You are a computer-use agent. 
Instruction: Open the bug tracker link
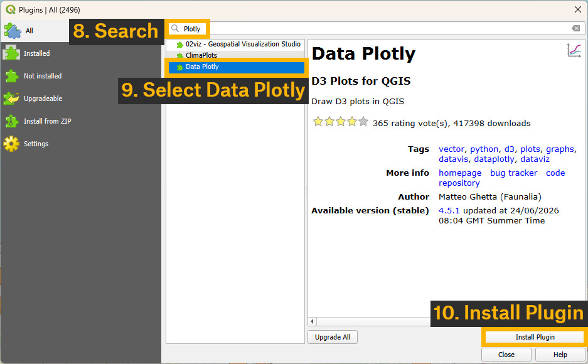514,173
